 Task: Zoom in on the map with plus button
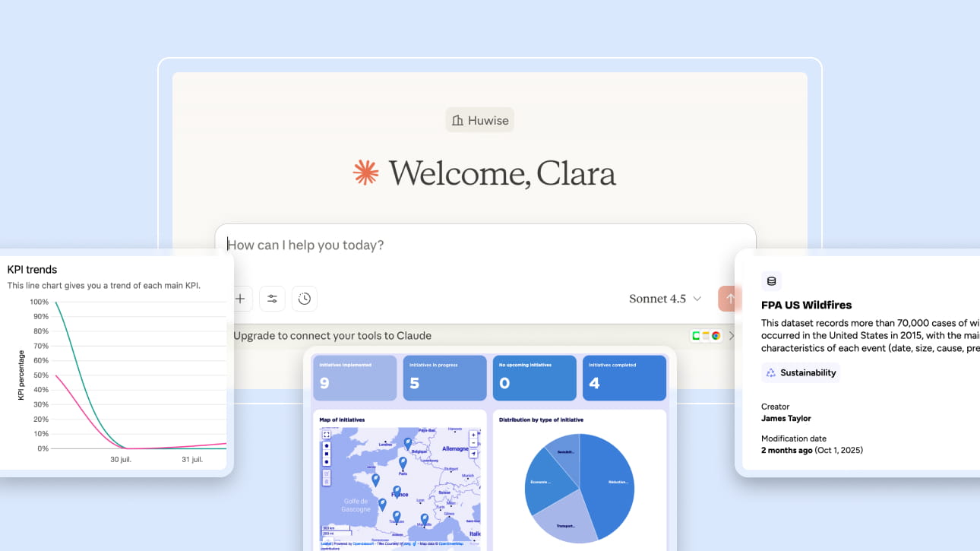(473, 435)
